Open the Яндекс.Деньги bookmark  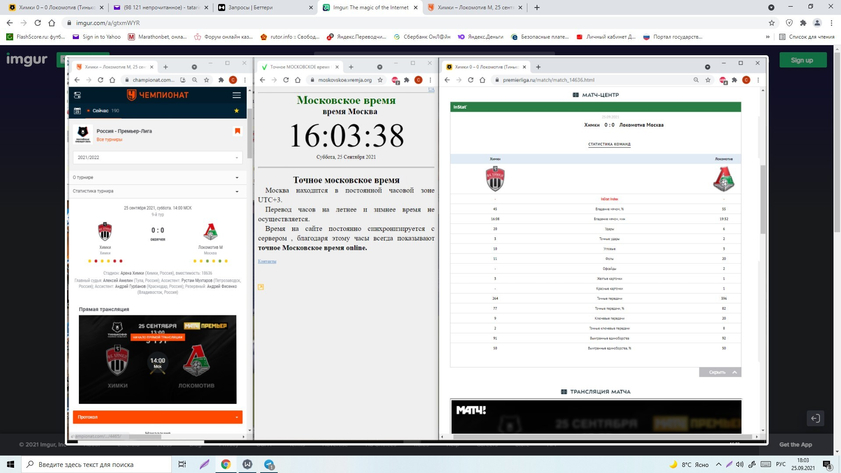481,37
